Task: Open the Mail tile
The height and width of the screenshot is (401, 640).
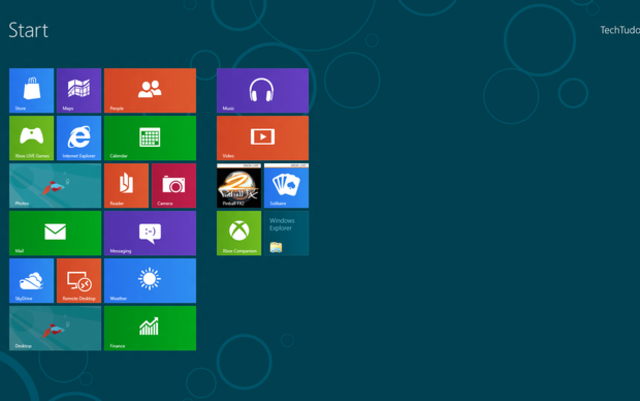Action: click(x=55, y=233)
